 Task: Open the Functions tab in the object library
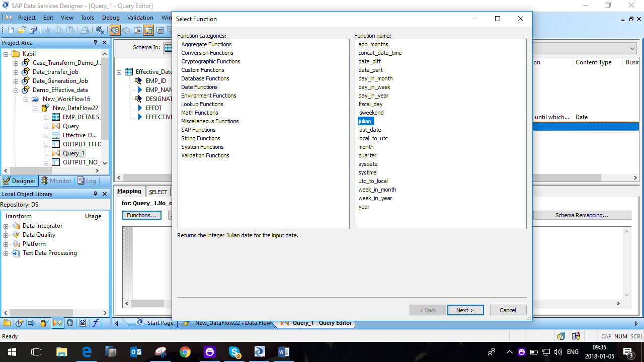pos(94,323)
